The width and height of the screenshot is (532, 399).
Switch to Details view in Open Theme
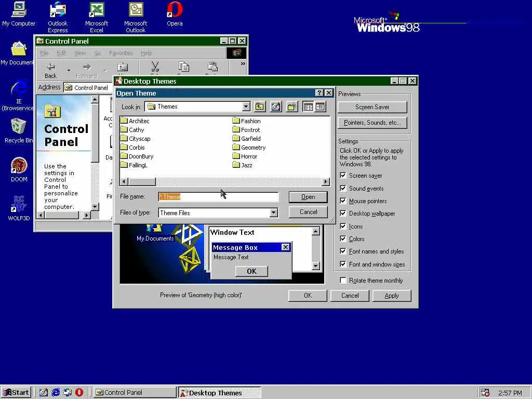click(320, 107)
